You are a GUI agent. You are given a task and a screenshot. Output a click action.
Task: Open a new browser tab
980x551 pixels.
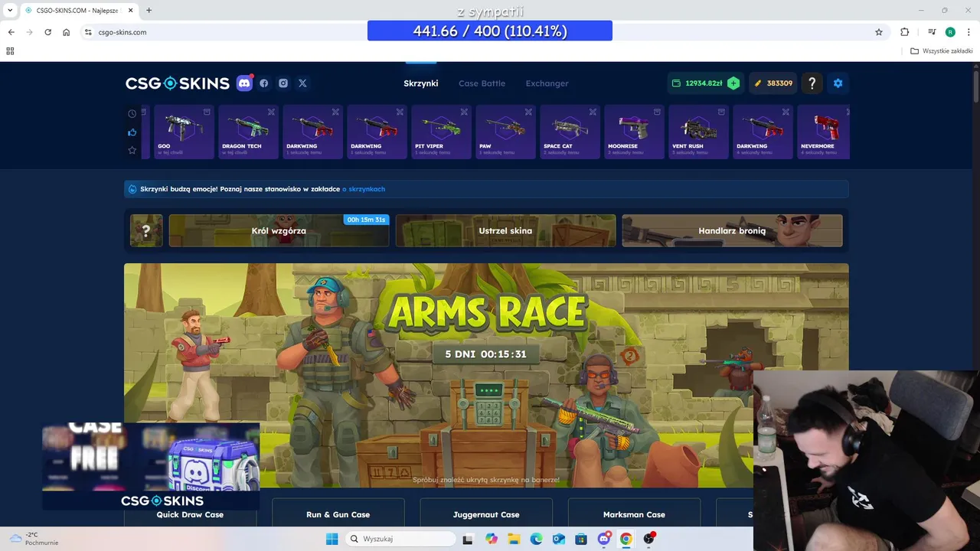tap(149, 10)
